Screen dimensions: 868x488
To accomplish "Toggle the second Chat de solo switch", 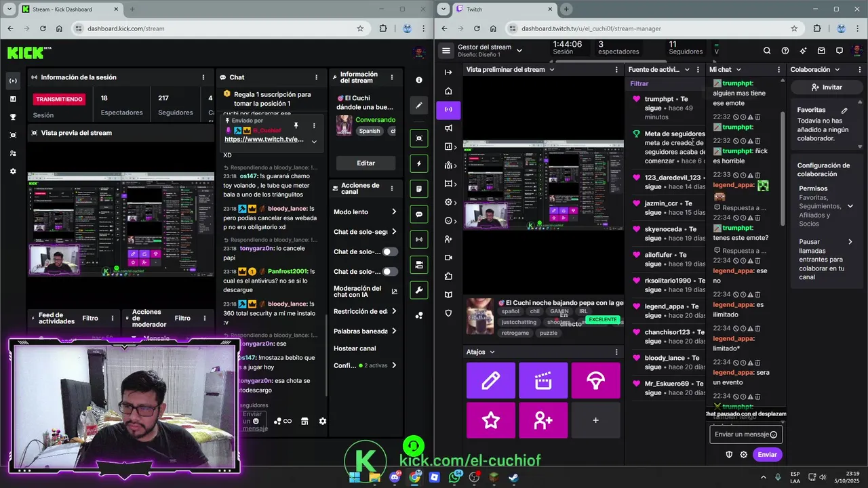I will tap(390, 272).
